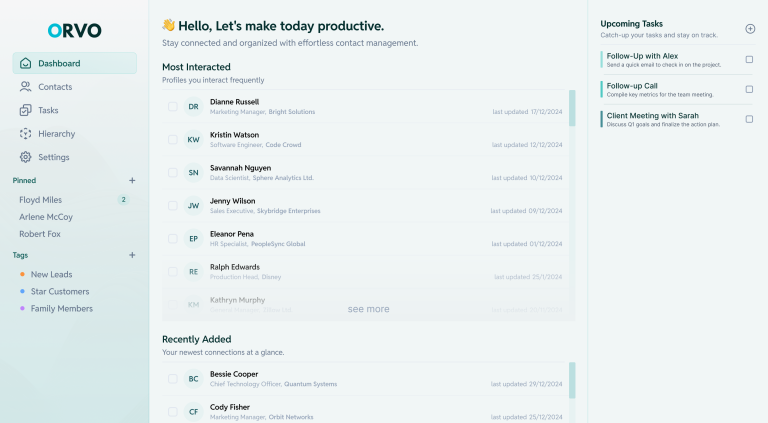Open pinned contact Floyd Miles
The height and width of the screenshot is (423, 768).
click(41, 200)
